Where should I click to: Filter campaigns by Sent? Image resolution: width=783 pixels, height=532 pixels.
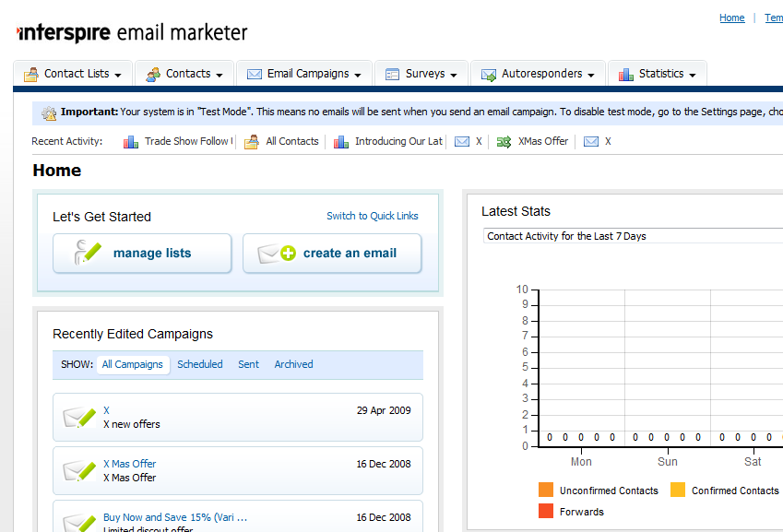point(248,364)
